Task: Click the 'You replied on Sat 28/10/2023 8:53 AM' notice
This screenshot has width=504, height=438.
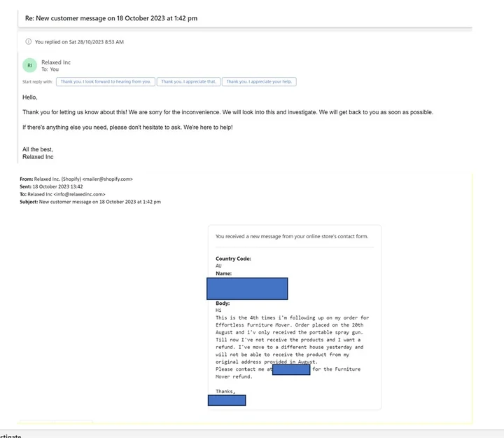Action: click(x=79, y=42)
